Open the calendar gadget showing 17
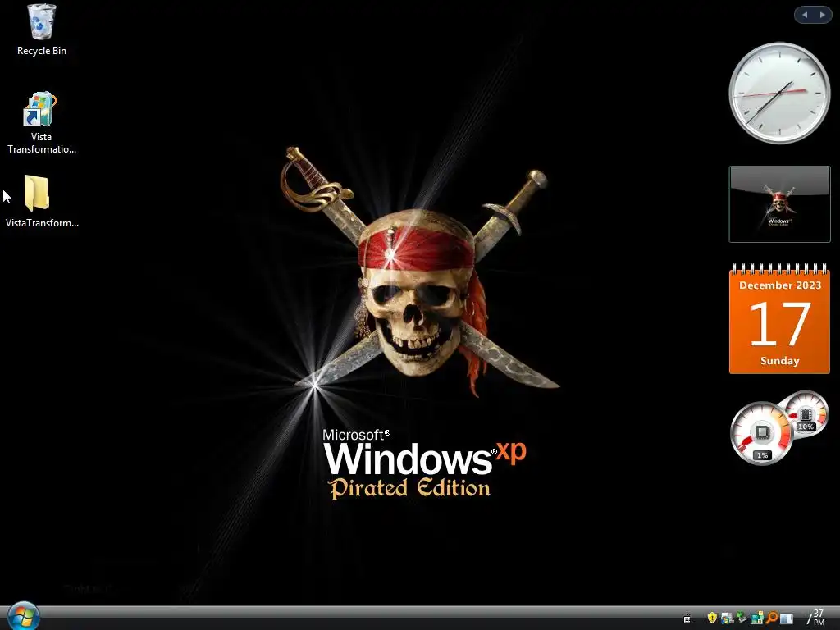 point(779,318)
